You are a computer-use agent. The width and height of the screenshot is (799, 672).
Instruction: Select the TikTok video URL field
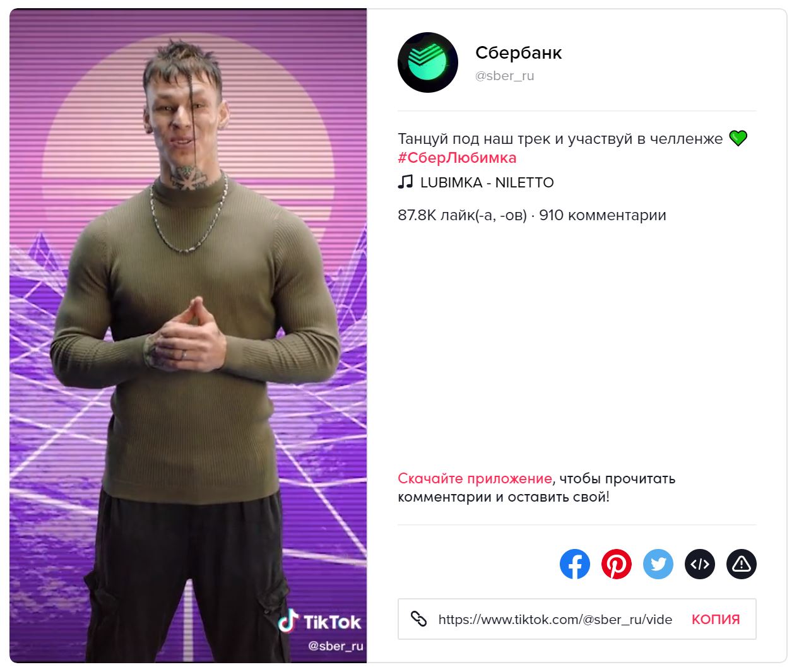click(x=555, y=620)
